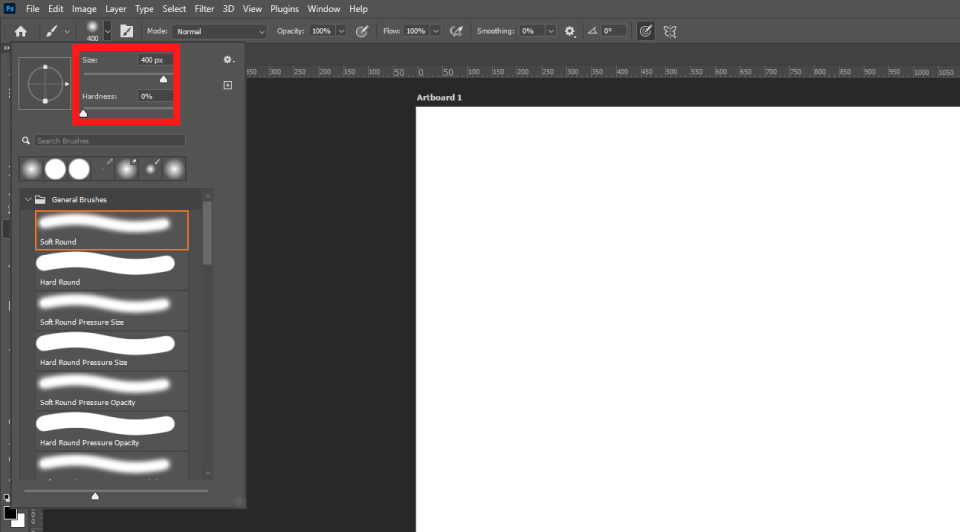Open the Help menu
This screenshot has height=532, width=960.
pos(358,9)
